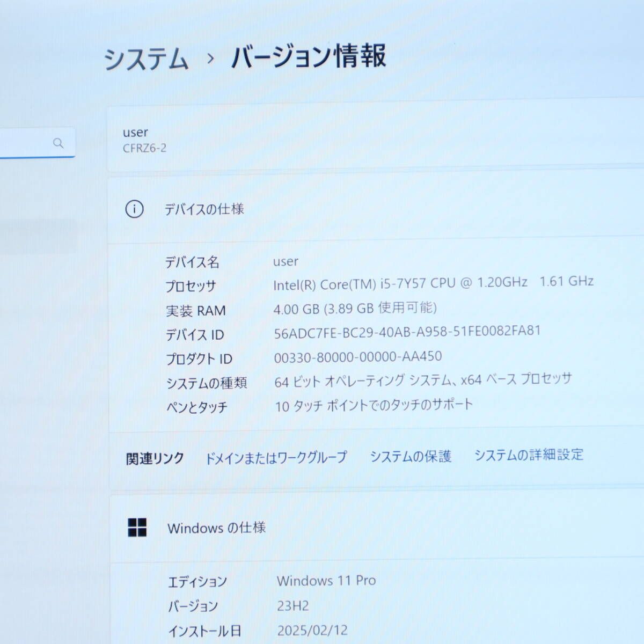Select the CFRZ6-2 model text
644x644 pixels.
(144, 148)
